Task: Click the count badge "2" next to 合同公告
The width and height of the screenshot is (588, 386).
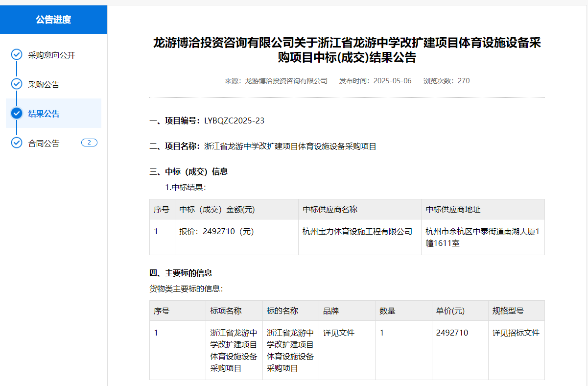Action: point(89,143)
